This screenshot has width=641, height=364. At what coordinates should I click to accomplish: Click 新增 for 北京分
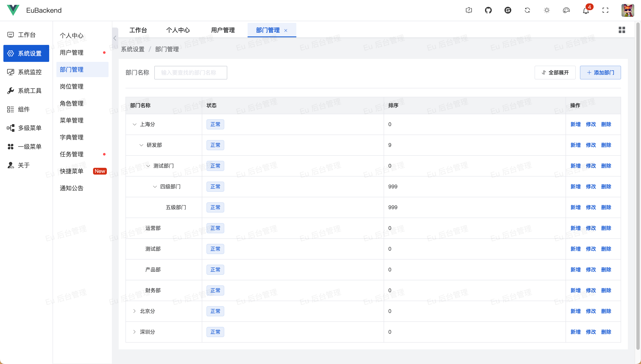click(575, 311)
